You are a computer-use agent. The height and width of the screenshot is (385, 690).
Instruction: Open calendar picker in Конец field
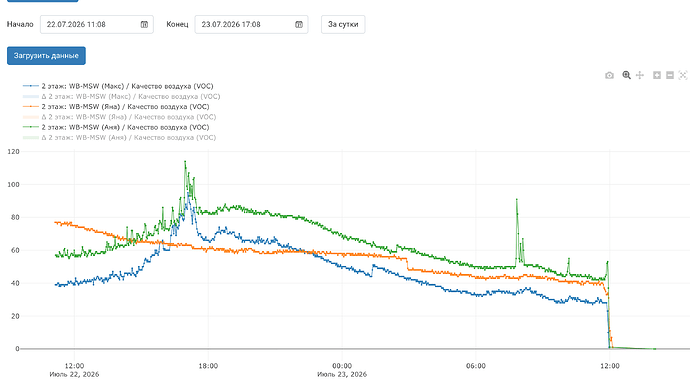[x=299, y=25]
